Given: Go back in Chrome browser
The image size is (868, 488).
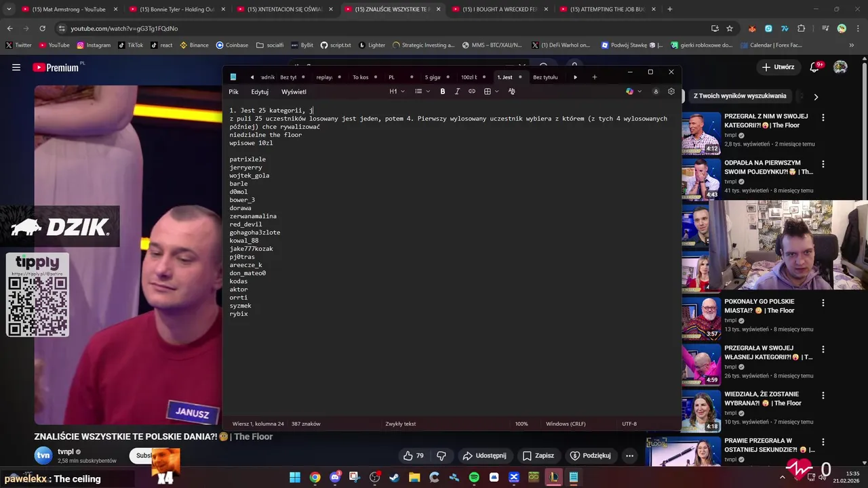Looking at the screenshot, I should [x=9, y=28].
